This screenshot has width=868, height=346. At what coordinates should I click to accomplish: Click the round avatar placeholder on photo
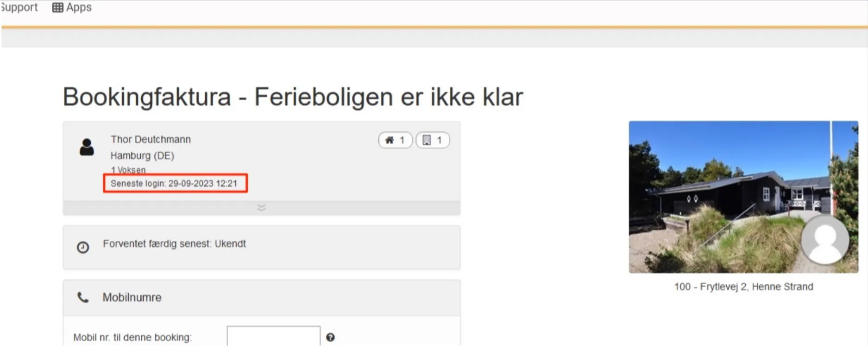point(825,240)
